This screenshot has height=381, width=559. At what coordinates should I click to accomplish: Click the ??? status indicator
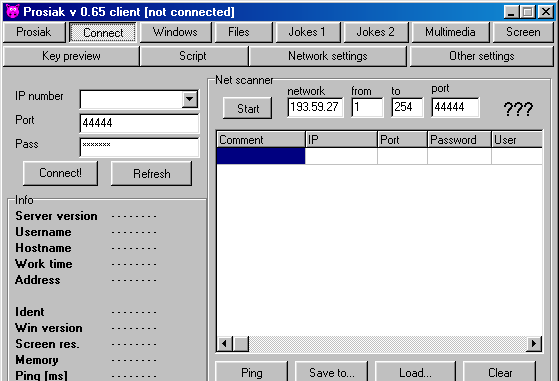tap(518, 109)
